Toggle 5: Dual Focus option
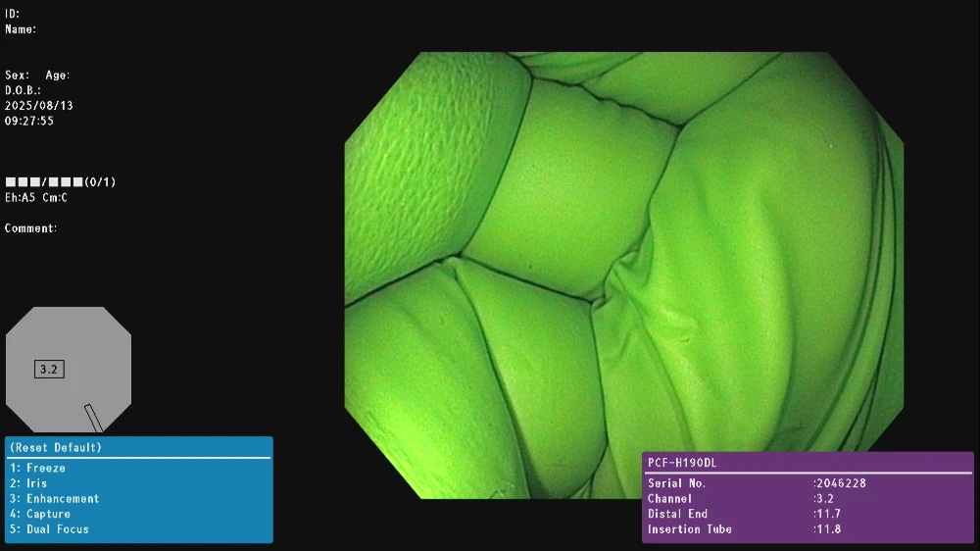Image resolution: width=980 pixels, height=551 pixels. 49,529
